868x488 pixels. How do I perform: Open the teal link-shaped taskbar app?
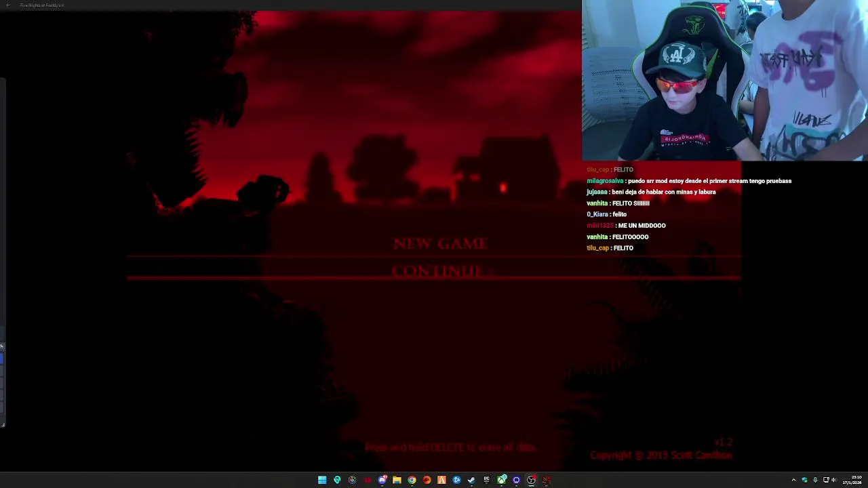pos(337,480)
